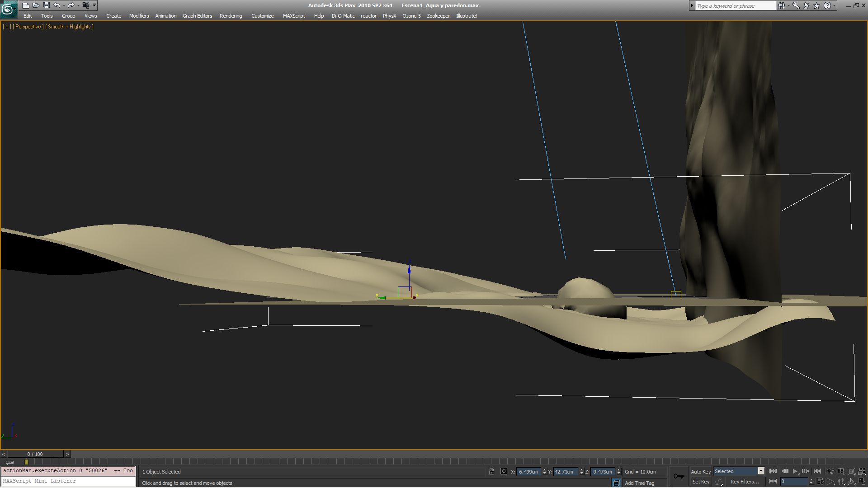Toggle Auto Key animation mode

pos(700,471)
